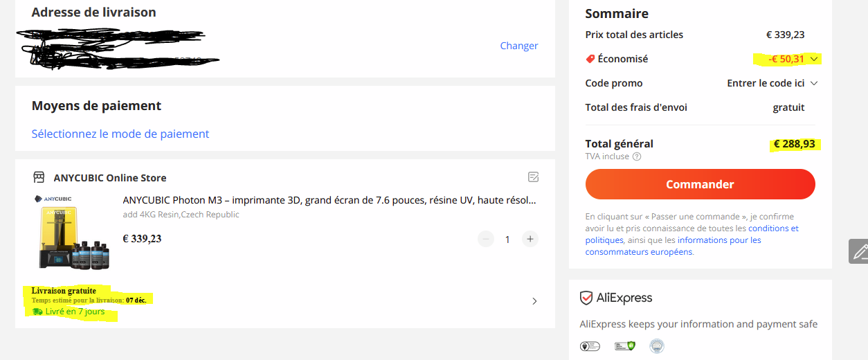Viewport: 868px width, 360px height.
Task: Decrease quantity with minus button
Action: click(x=486, y=239)
